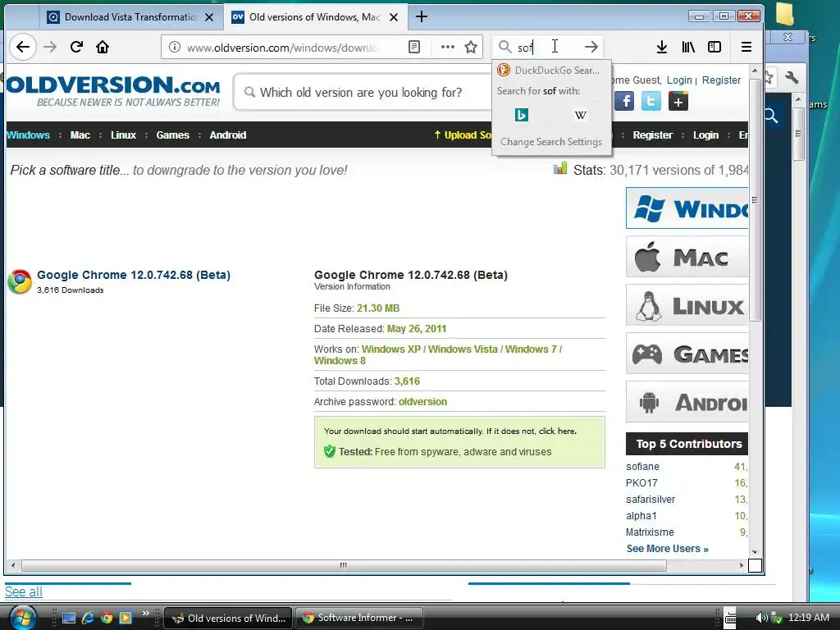
Task: Submit search with the go arrow
Action: [591, 47]
